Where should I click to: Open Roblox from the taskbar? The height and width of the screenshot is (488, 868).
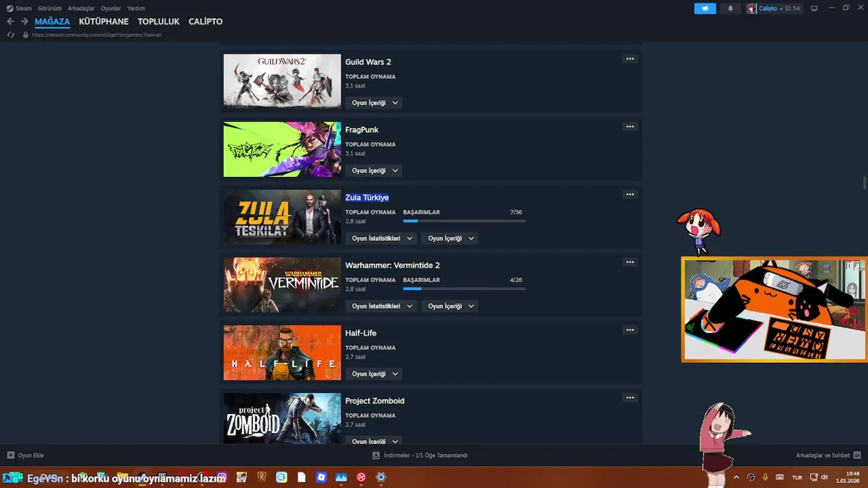point(321,477)
